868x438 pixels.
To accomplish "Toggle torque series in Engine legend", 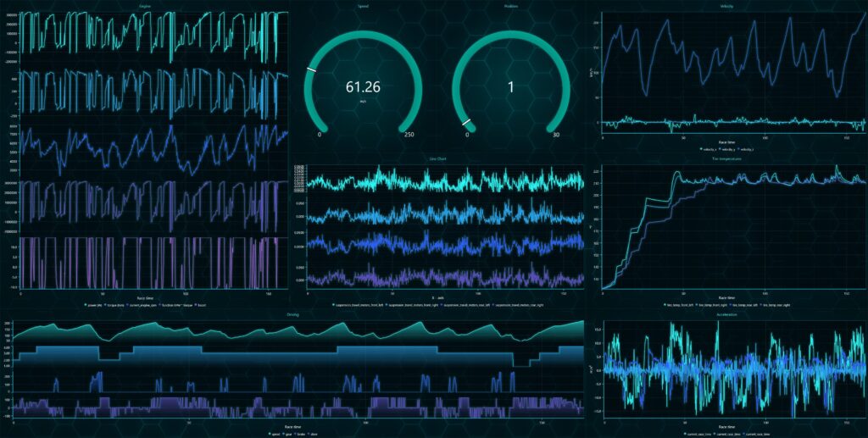I will [x=115, y=305].
